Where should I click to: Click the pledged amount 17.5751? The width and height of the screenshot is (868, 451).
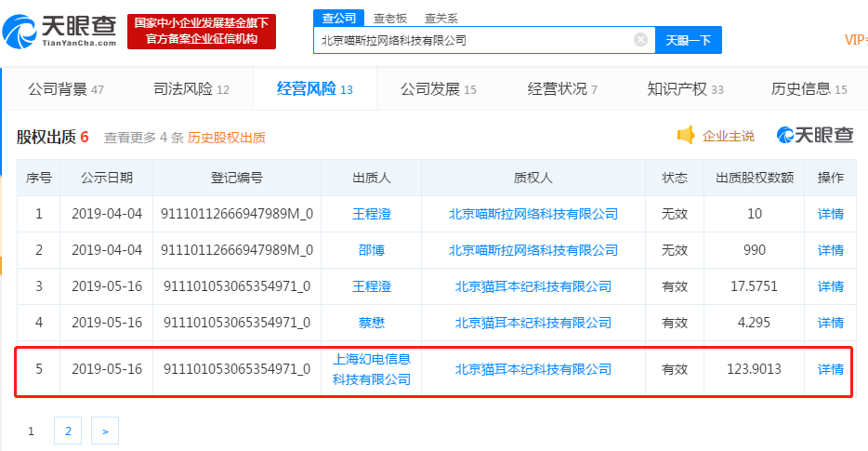click(754, 286)
